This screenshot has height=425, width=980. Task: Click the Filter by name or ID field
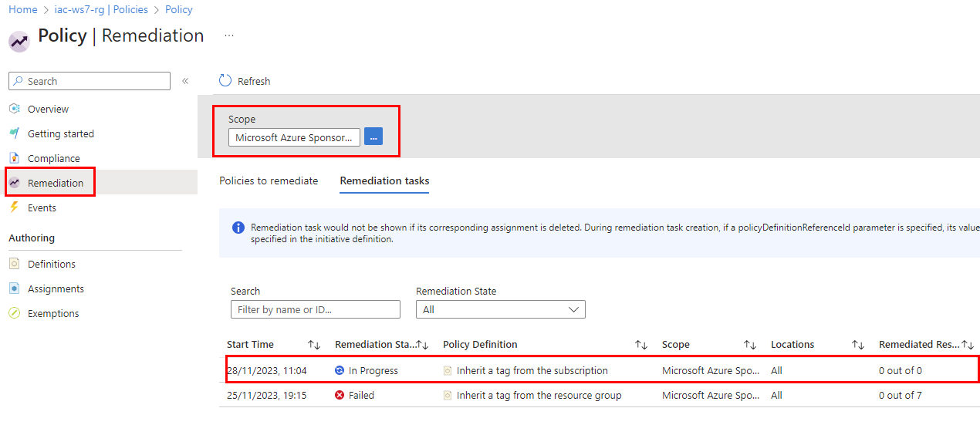pos(315,309)
